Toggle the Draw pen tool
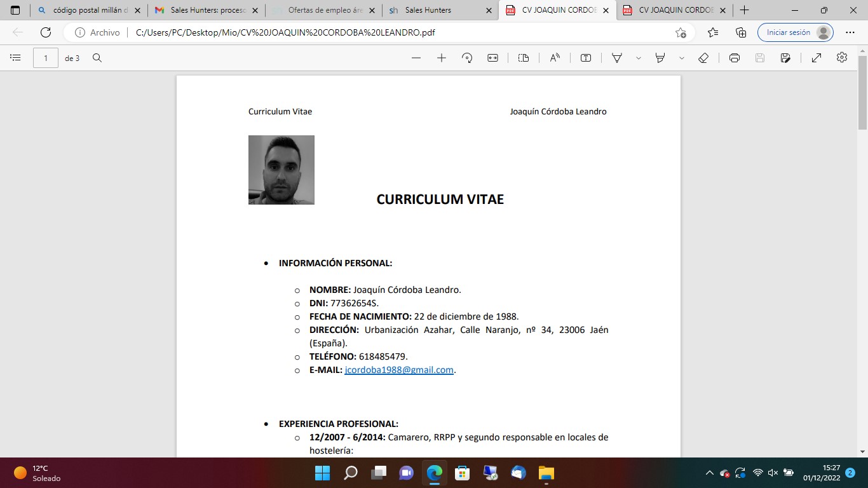This screenshot has width=868, height=488. [x=616, y=58]
